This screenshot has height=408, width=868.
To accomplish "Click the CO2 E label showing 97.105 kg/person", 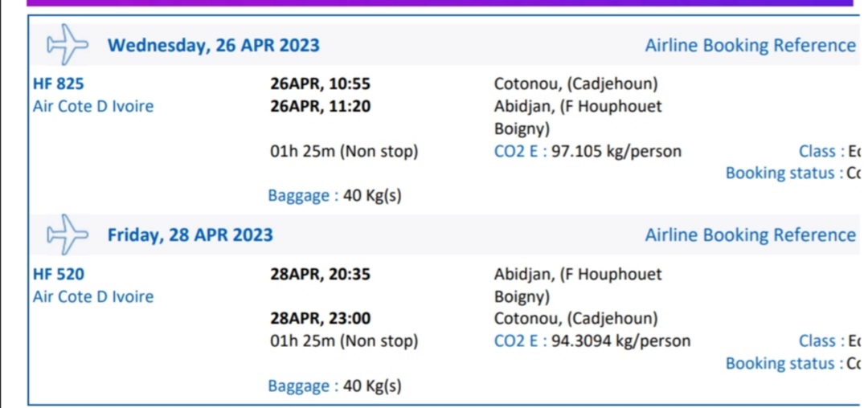I will [x=520, y=151].
